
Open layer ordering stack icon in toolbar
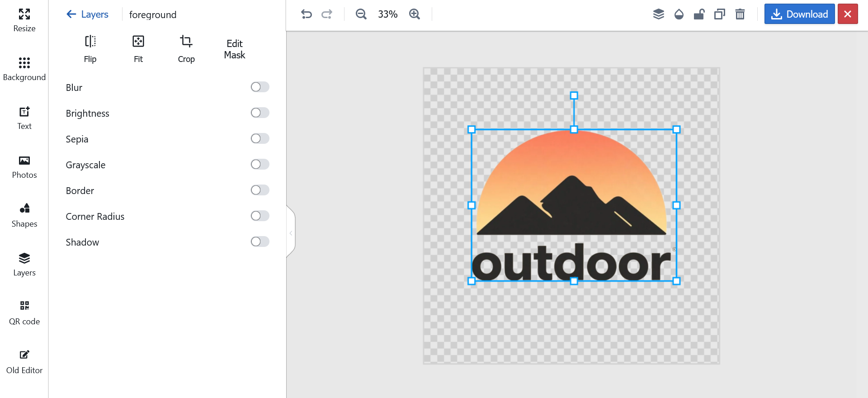click(658, 14)
